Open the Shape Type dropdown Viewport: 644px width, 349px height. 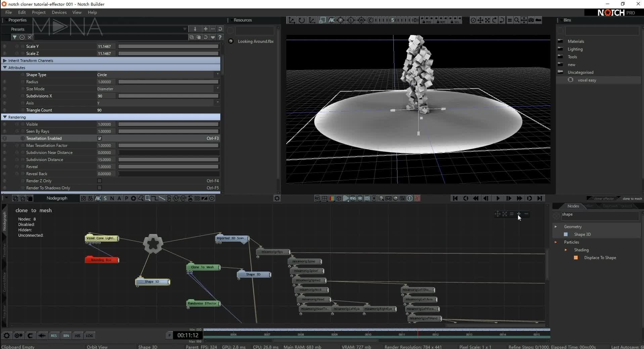point(158,75)
